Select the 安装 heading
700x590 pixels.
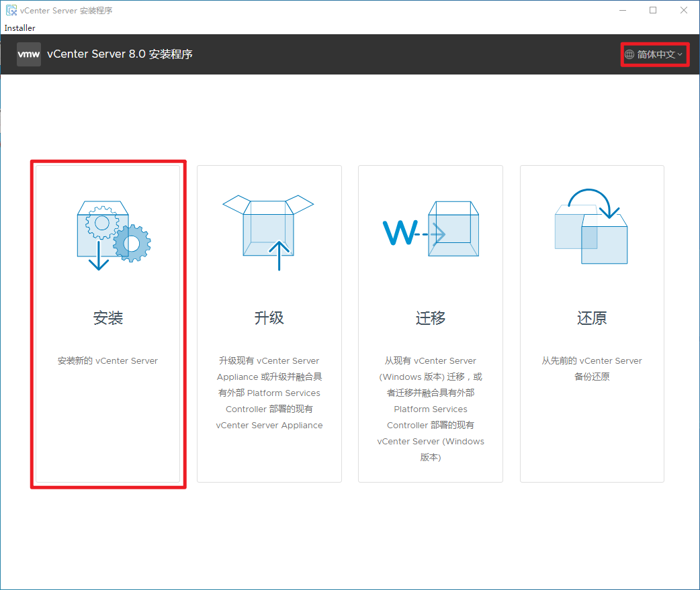coord(108,318)
